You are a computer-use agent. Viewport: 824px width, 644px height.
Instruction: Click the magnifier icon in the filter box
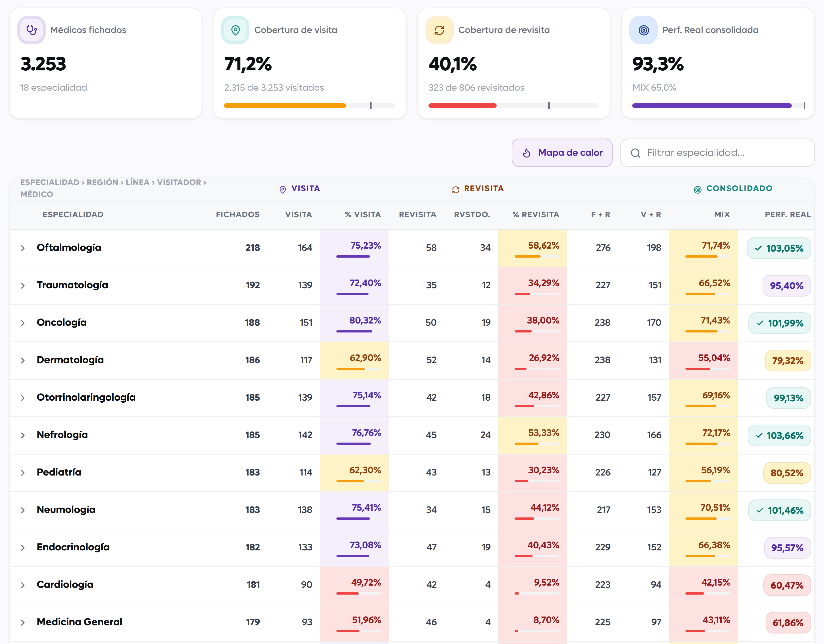click(635, 153)
